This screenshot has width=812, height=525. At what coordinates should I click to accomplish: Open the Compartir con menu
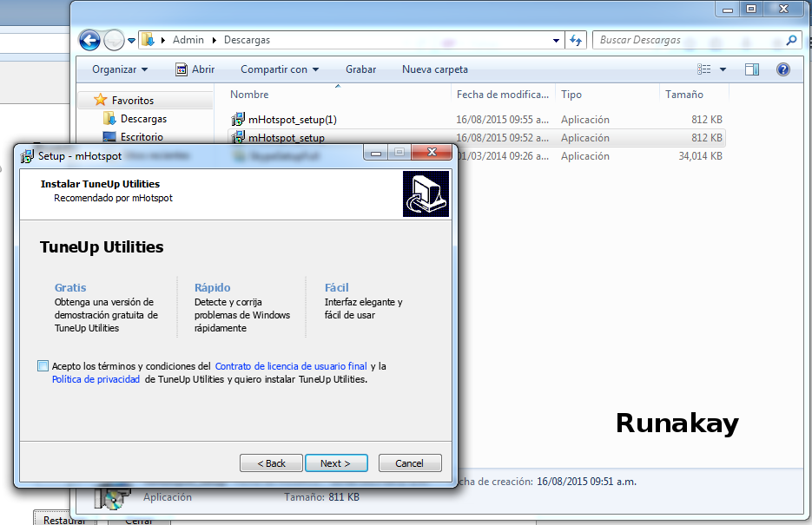pyautogui.click(x=280, y=69)
